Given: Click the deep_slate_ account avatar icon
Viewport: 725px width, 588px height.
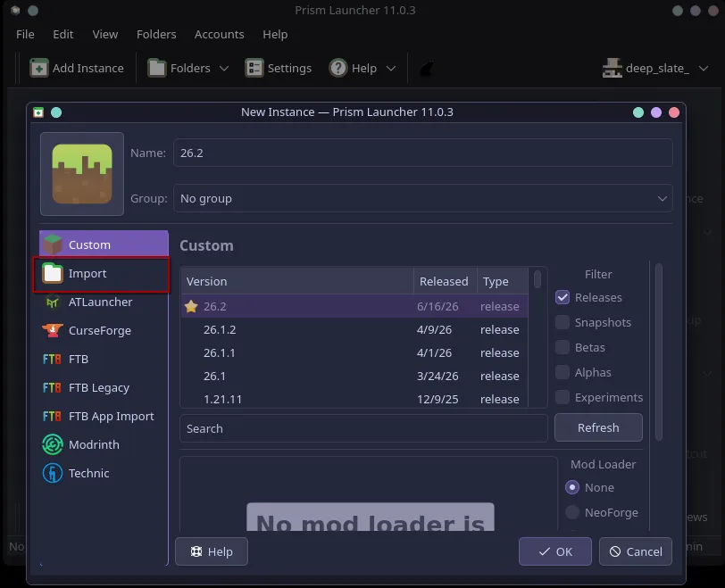Looking at the screenshot, I should pyautogui.click(x=612, y=69).
